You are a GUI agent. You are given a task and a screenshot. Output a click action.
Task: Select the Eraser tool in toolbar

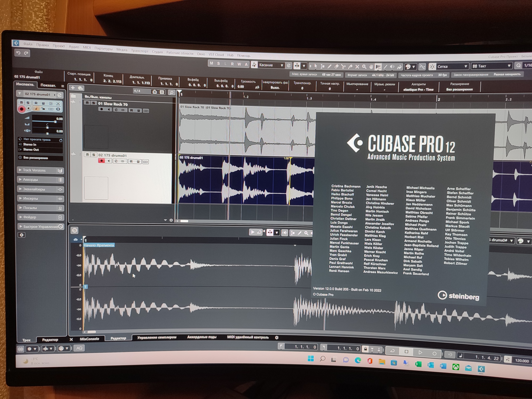coord(336,66)
